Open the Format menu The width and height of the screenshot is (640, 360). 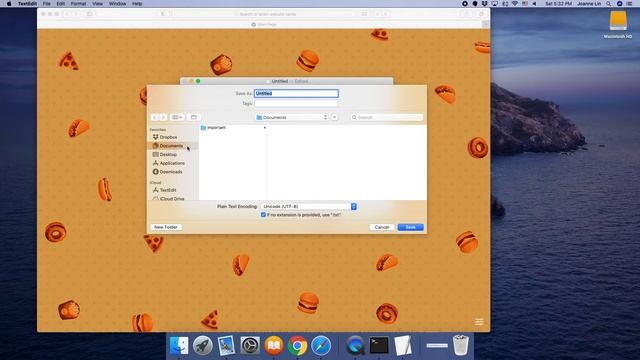click(x=78, y=4)
